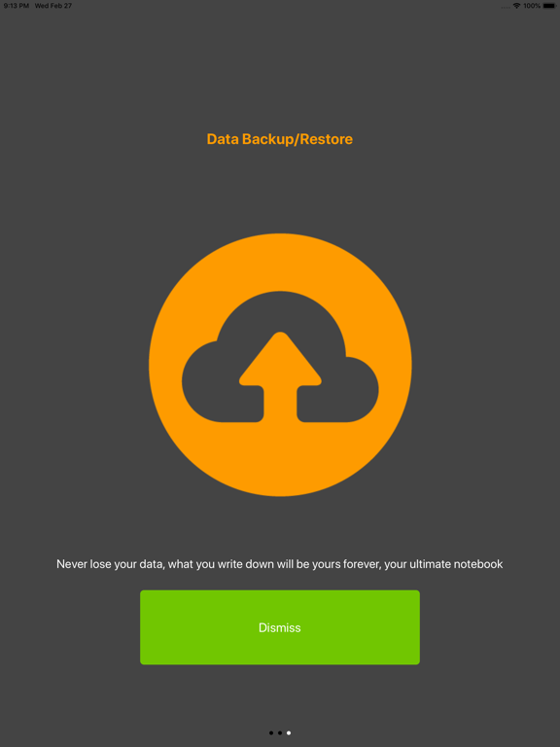This screenshot has width=560, height=747.
Task: Click the Wi-Fi status icon
Action: point(516,6)
